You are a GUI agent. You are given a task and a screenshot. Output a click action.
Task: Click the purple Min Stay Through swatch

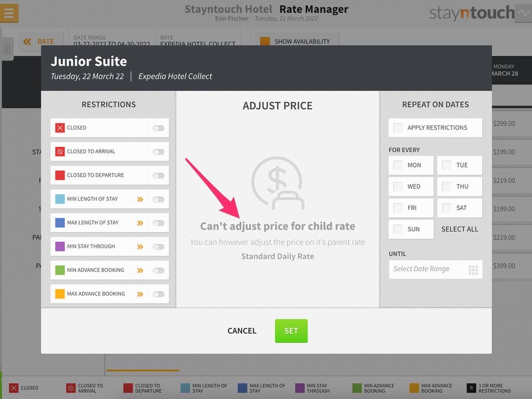coord(60,247)
